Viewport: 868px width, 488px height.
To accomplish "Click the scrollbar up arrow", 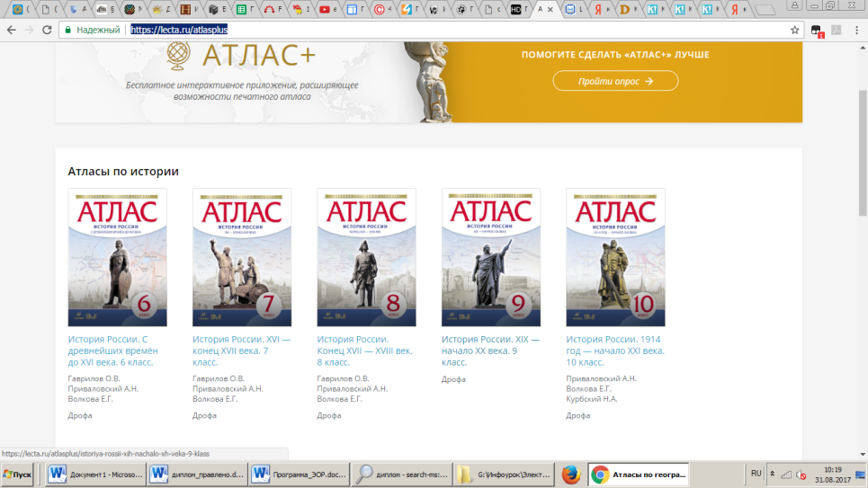I will 863,49.
